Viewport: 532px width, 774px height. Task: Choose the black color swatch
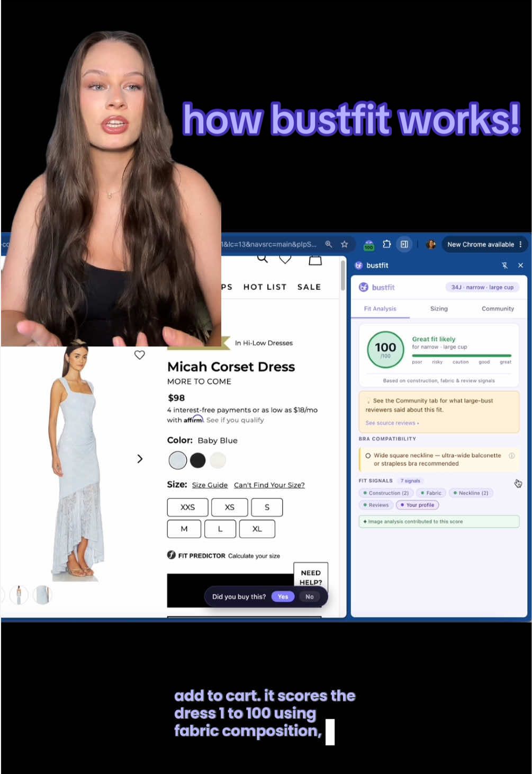(198, 460)
